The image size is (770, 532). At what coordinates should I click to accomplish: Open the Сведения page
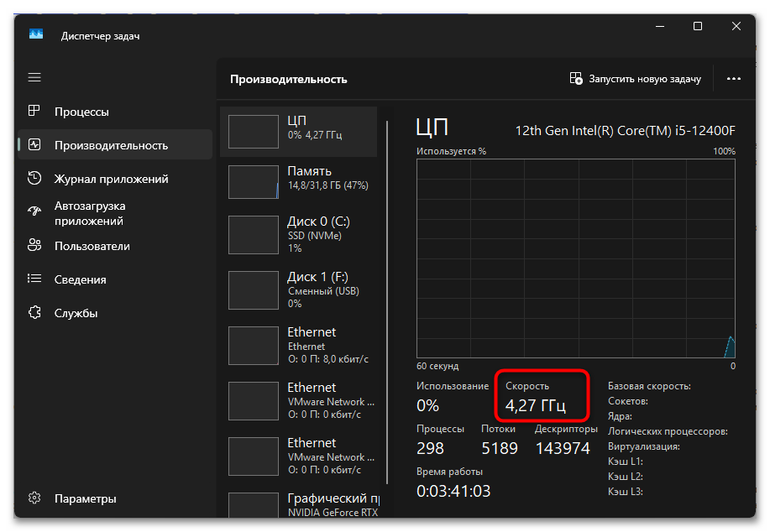pos(115,279)
